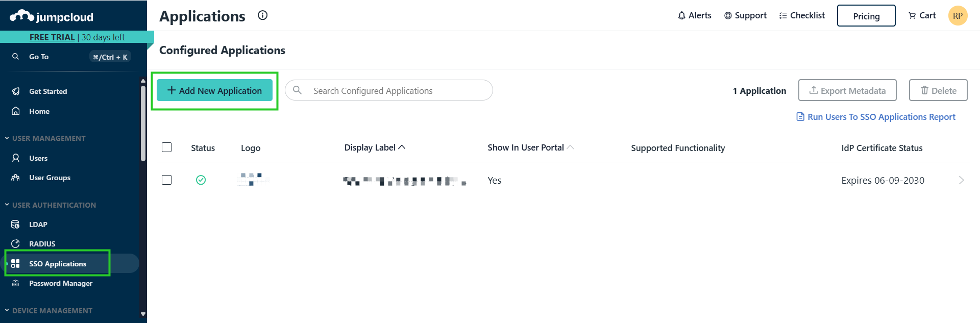This screenshot has width=980, height=323.
Task: Click sidebar scrollbar up arrow
Action: tap(143, 81)
